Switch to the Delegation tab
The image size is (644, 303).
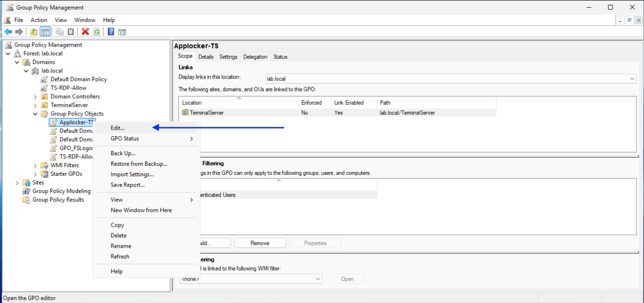(255, 57)
